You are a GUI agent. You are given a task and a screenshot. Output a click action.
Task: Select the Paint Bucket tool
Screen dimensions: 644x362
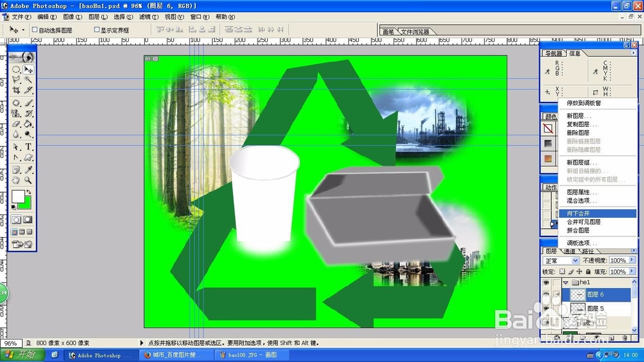coord(28,123)
